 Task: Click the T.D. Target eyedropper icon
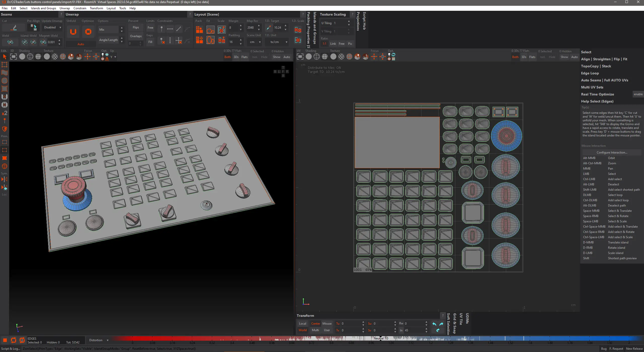pos(269,28)
